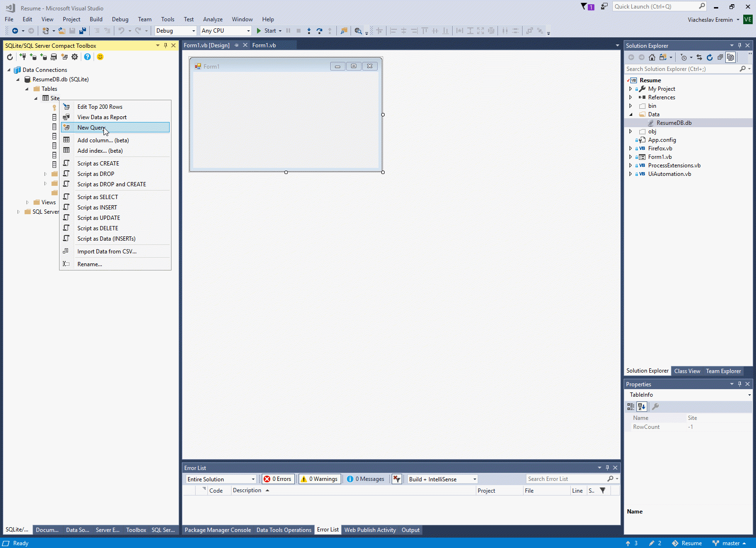Clear all filters in Error List
Image resolution: width=756 pixels, height=548 pixels.
(x=396, y=479)
